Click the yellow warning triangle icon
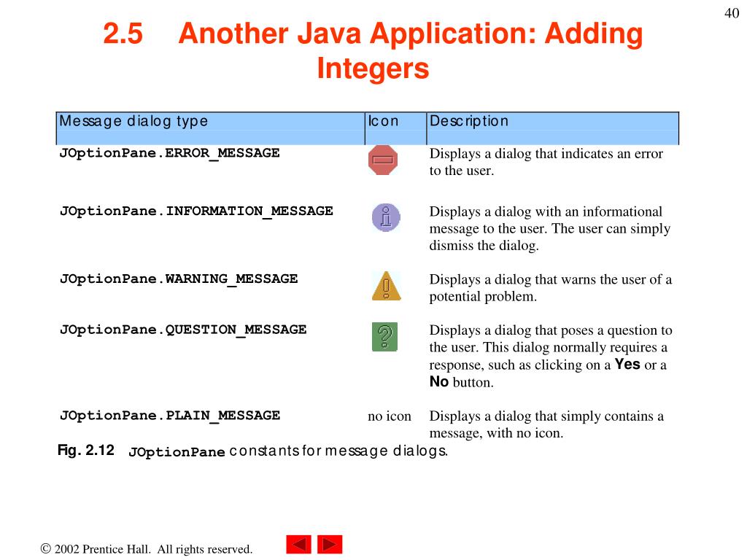The height and width of the screenshot is (560, 747). point(387,286)
